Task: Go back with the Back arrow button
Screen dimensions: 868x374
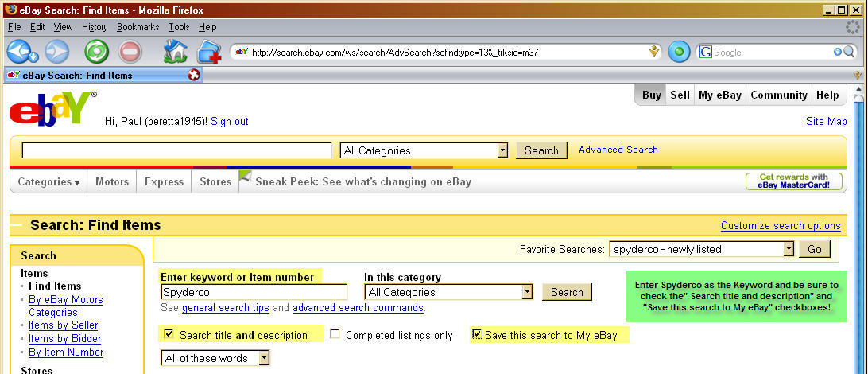Action: (18, 52)
